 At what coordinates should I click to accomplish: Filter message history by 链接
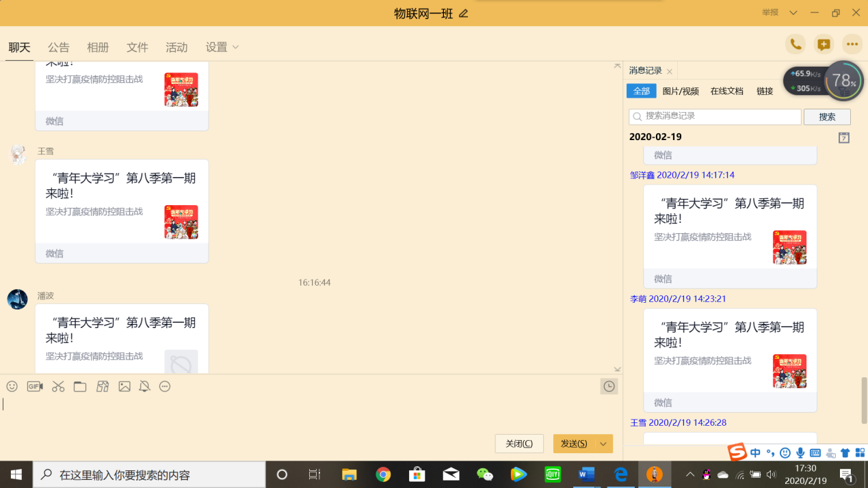pyautogui.click(x=765, y=91)
